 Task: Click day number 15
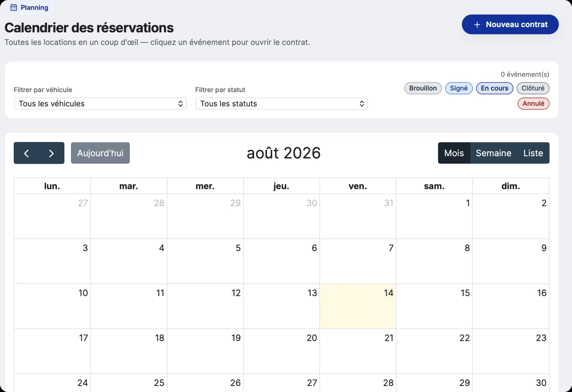tap(465, 293)
